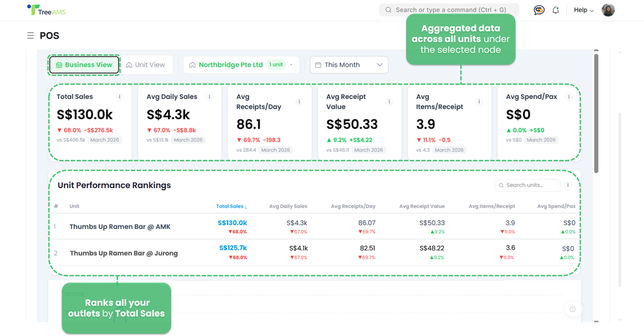Open the hamburger sidebar menu icon
The image size is (644, 336).
coord(30,36)
